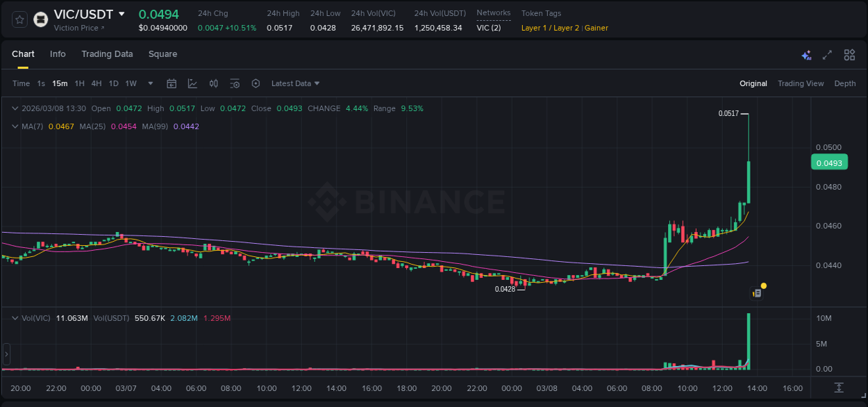Switch to the Depth chart view
Screen dimensions: 868x407
click(844, 83)
